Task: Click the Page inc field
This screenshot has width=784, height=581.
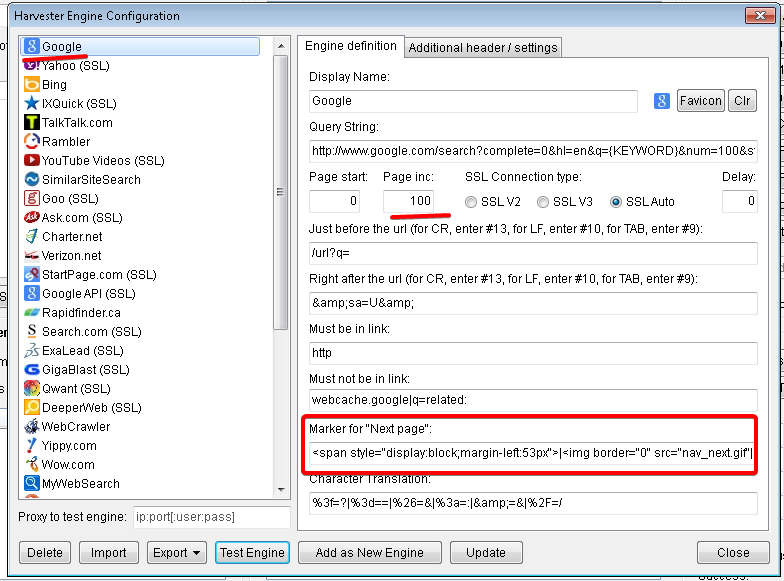Action: (408, 202)
